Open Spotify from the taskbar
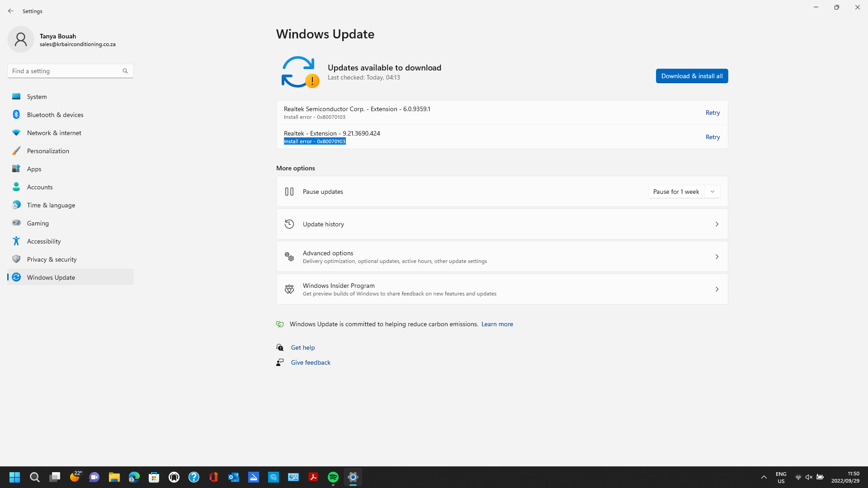868x488 pixels. 333,477
